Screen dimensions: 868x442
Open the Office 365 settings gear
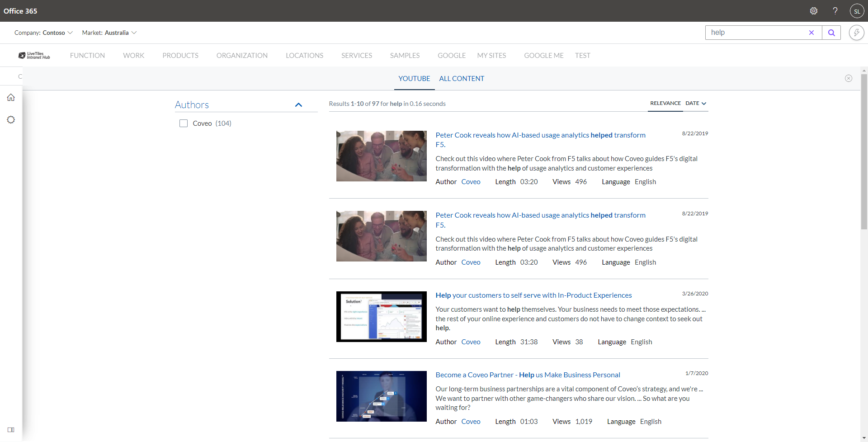pyautogui.click(x=814, y=11)
